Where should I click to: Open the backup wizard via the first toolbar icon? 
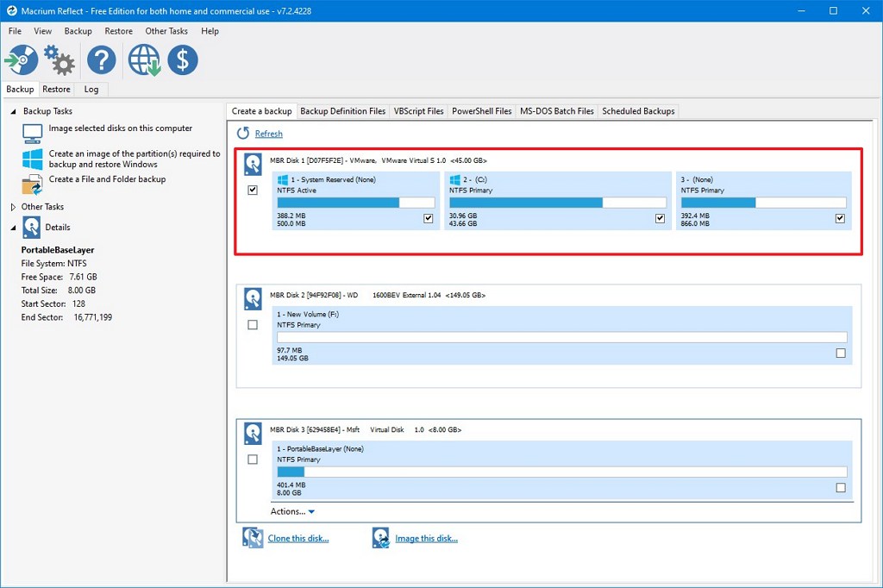(22, 59)
